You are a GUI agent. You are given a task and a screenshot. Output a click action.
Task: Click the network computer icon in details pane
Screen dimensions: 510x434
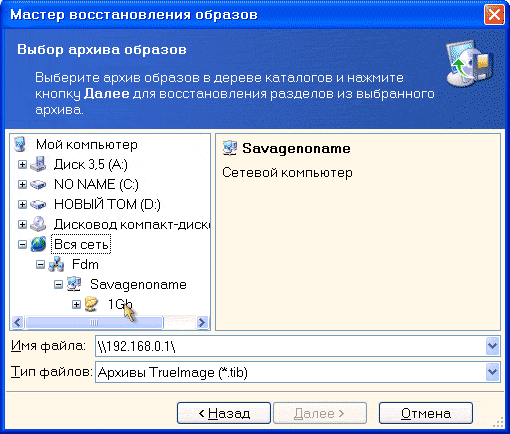(230, 148)
